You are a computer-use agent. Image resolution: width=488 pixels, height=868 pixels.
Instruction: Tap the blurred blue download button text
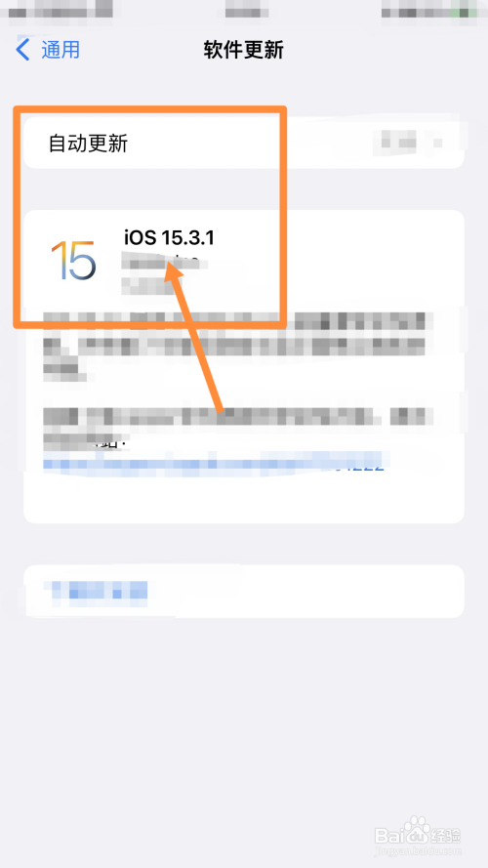(x=99, y=590)
